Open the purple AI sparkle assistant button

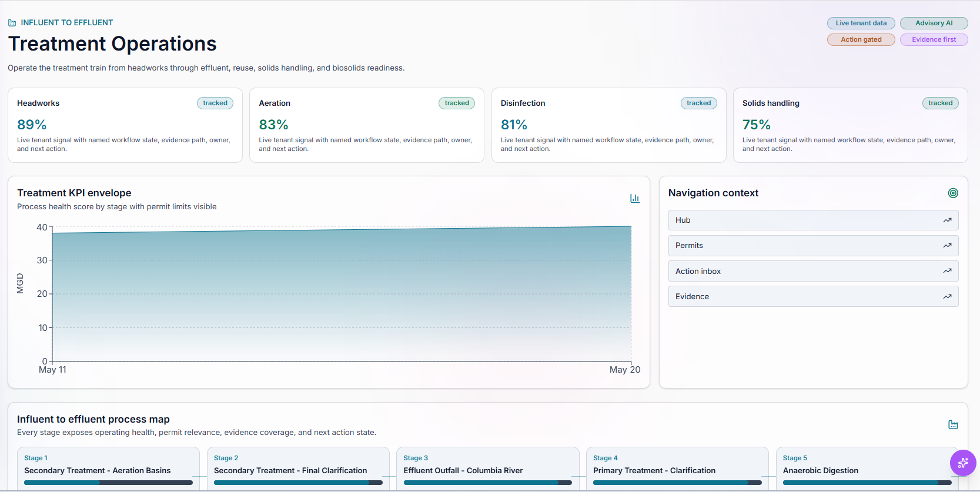click(x=963, y=463)
